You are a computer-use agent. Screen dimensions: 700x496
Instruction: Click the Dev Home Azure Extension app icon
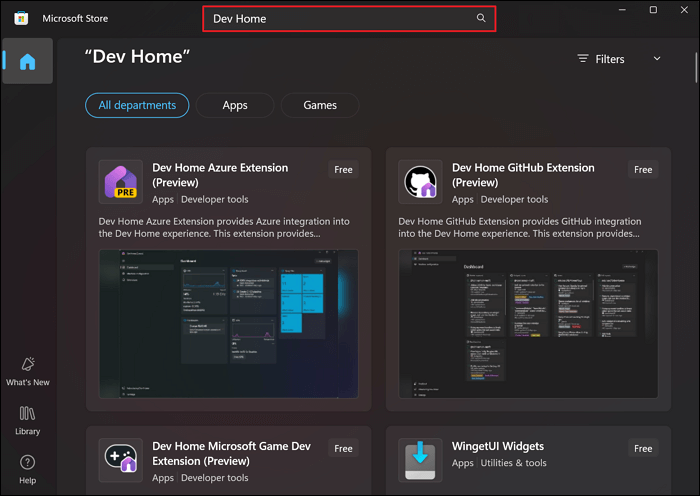point(121,182)
